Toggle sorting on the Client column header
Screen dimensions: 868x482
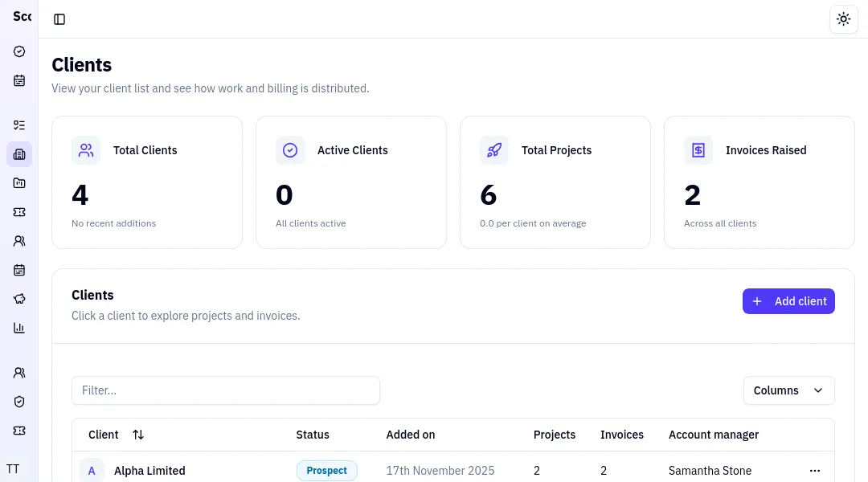(x=137, y=435)
